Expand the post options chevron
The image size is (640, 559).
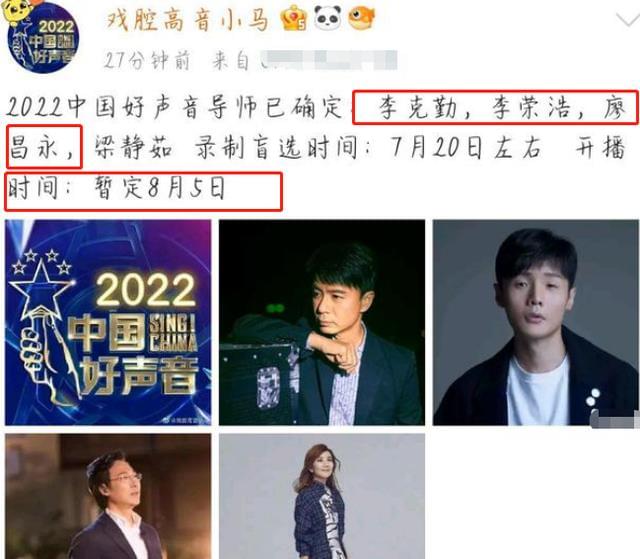point(627,19)
